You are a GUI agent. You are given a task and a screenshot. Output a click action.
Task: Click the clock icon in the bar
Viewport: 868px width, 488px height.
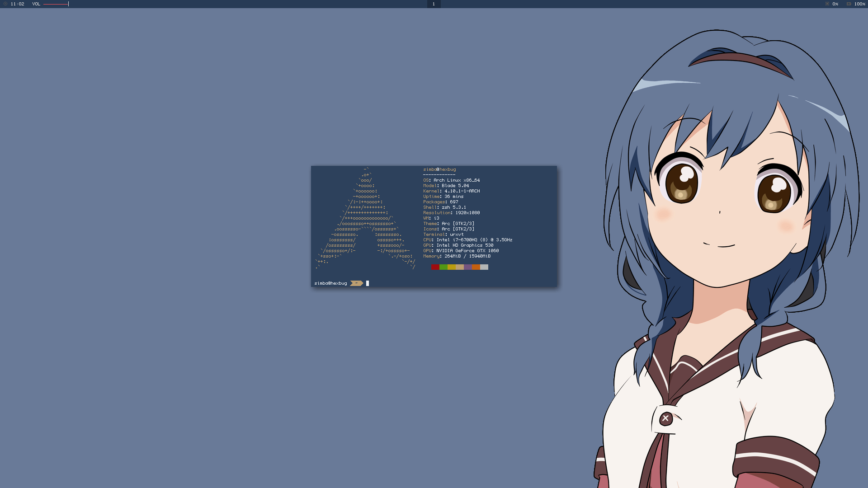pyautogui.click(x=5, y=4)
